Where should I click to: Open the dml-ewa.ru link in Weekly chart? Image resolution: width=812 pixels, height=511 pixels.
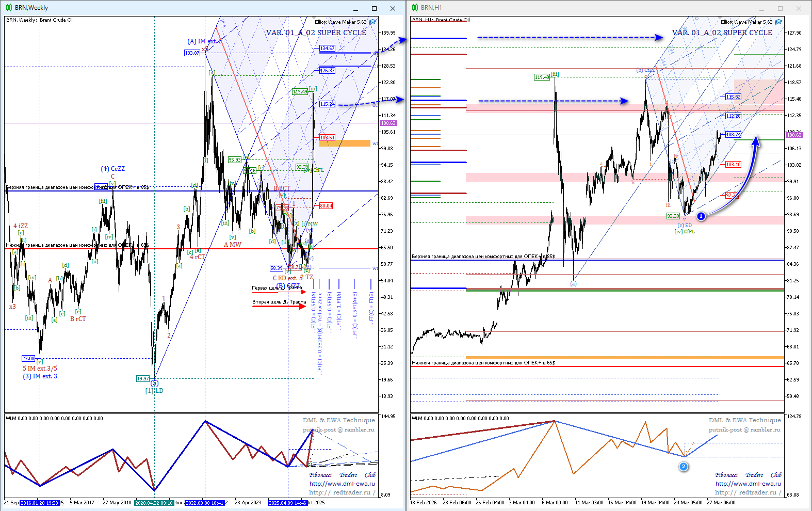click(342, 484)
